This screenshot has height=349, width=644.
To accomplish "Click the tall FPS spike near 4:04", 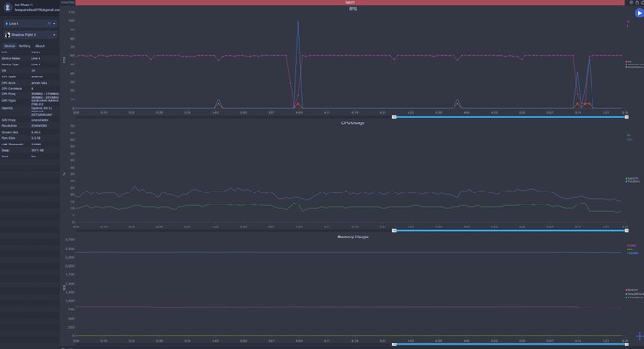I will (298, 22).
